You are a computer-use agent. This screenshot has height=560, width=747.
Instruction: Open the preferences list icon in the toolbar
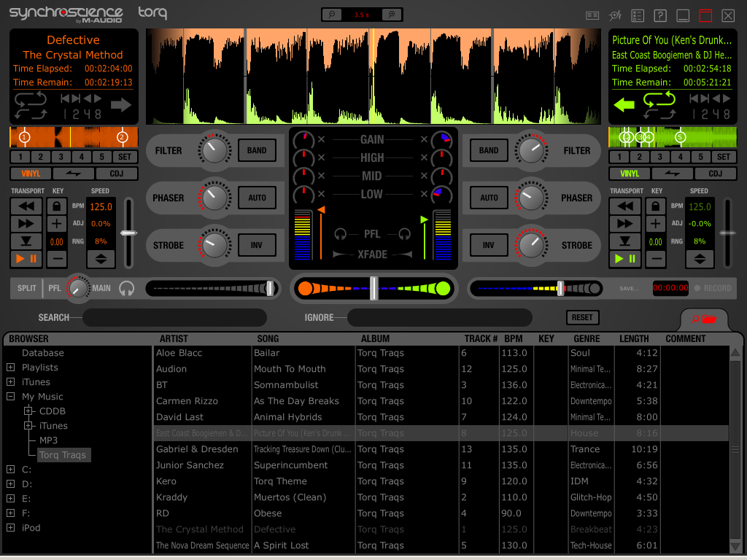[638, 15]
